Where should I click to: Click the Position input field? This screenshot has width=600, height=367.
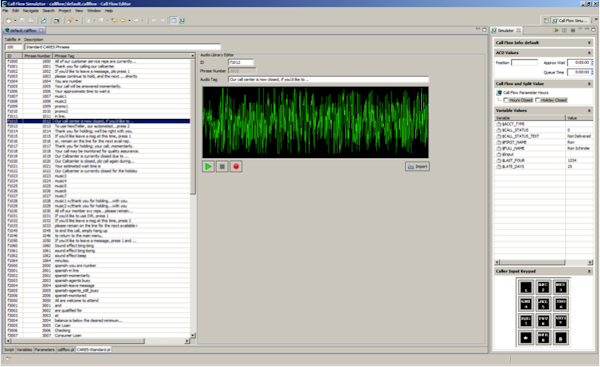click(525, 63)
